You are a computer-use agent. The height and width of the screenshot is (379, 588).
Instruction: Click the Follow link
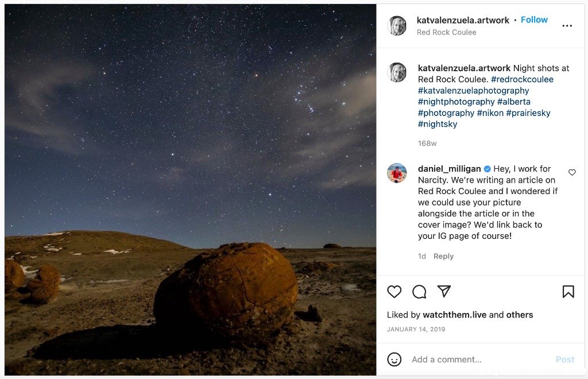[534, 20]
